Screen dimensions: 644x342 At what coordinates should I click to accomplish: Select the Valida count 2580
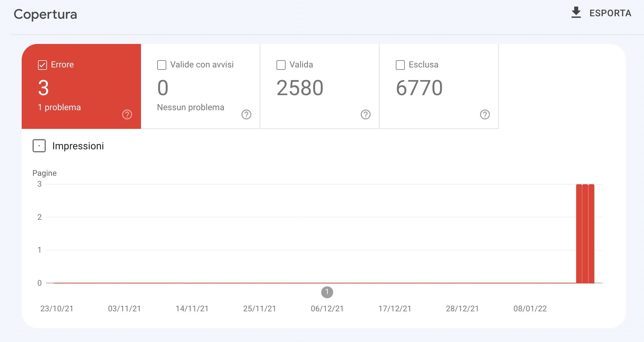coord(300,88)
